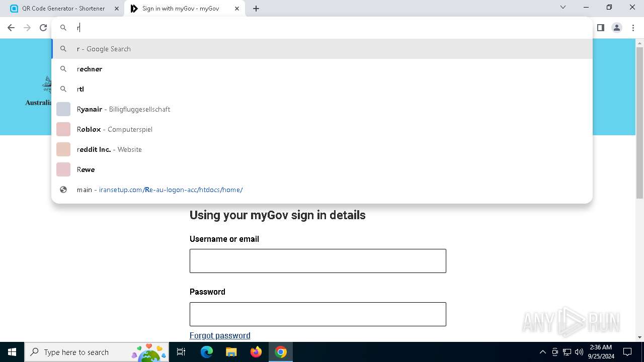
Task: Open the notification center icon
Action: (x=627, y=352)
